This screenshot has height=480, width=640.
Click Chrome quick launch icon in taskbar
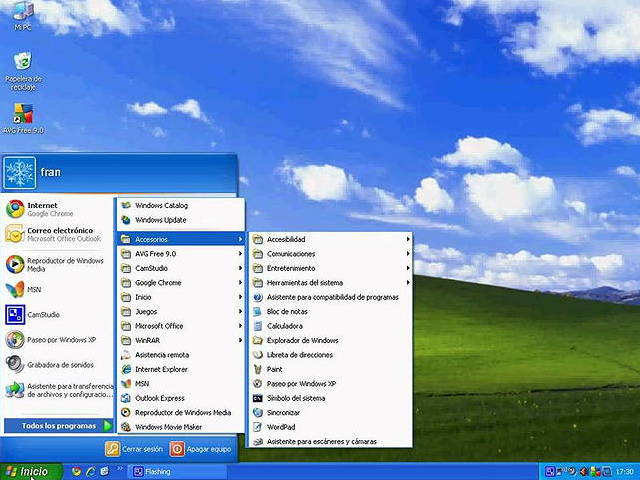click(x=76, y=471)
